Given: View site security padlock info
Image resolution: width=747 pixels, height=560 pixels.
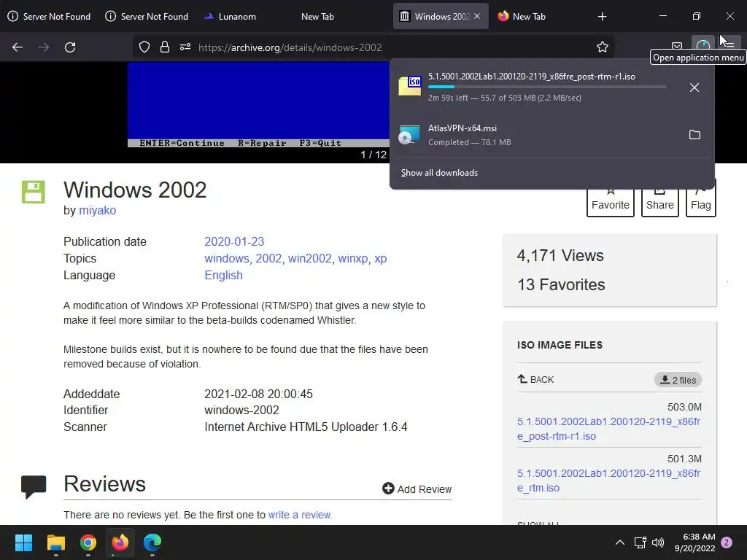Looking at the screenshot, I should click(x=165, y=47).
